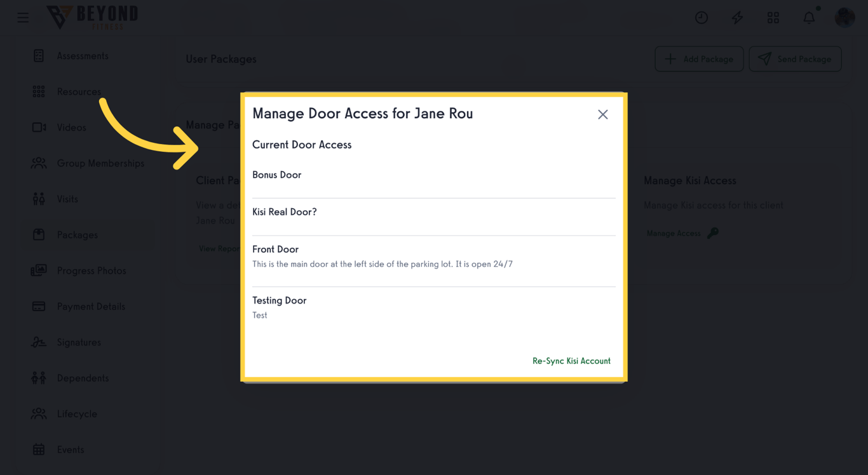Click the Add Package button
The width and height of the screenshot is (868, 475).
click(x=699, y=59)
